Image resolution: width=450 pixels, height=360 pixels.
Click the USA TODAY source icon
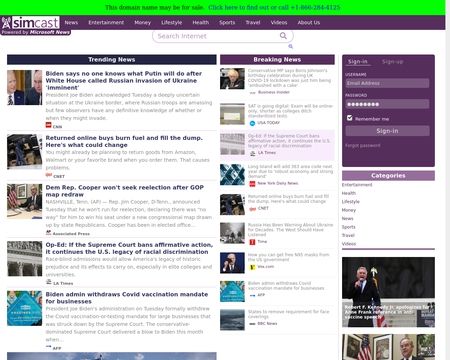click(252, 123)
